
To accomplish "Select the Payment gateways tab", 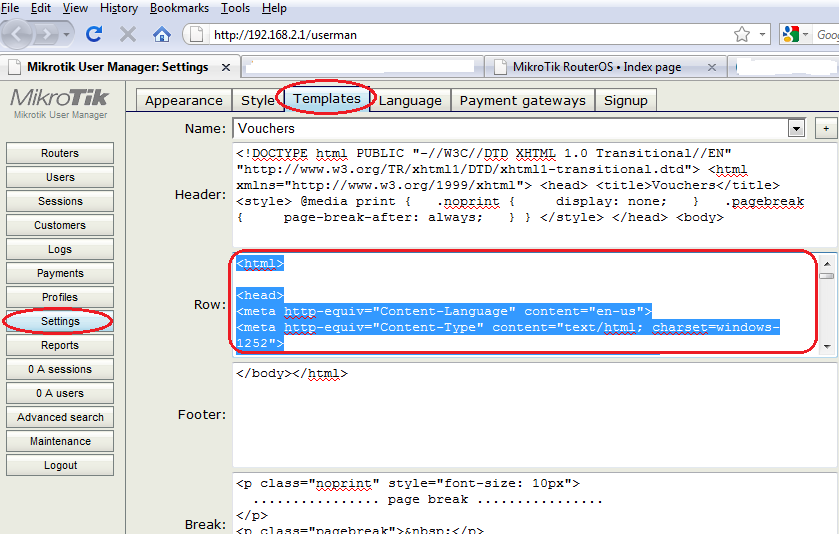I will pos(523,101).
